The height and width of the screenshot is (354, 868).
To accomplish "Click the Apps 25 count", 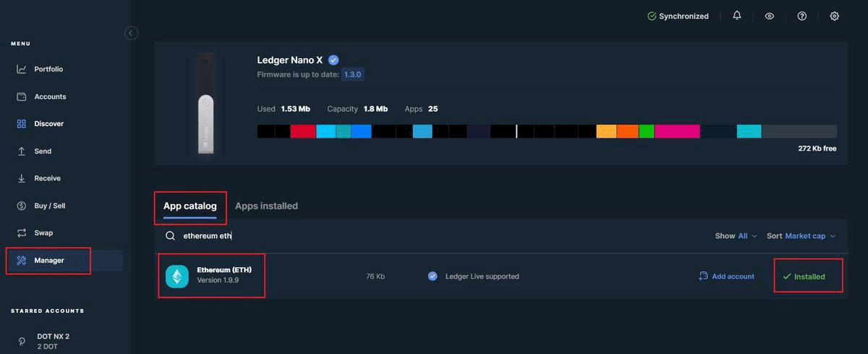I will point(433,109).
